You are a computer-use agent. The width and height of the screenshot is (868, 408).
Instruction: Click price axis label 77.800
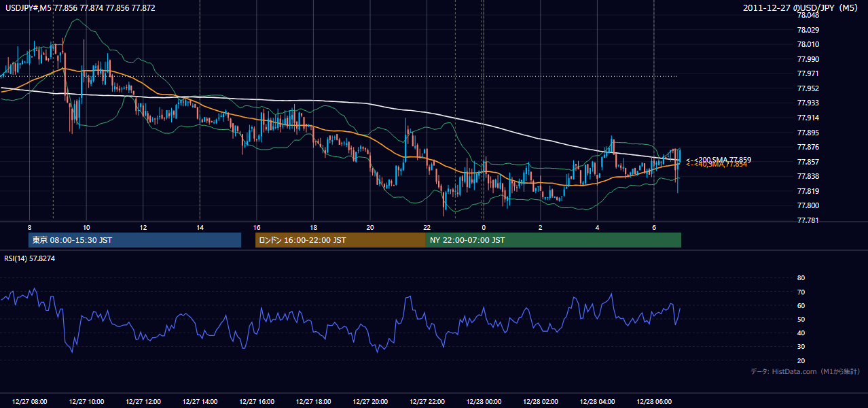[x=808, y=205]
